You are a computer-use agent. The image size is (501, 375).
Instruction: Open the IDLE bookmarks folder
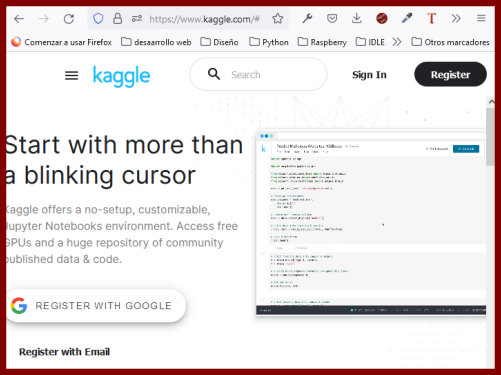coord(370,42)
